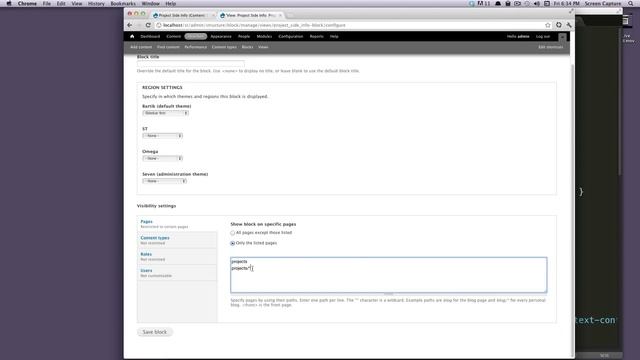Click the admin username link

tap(523, 37)
